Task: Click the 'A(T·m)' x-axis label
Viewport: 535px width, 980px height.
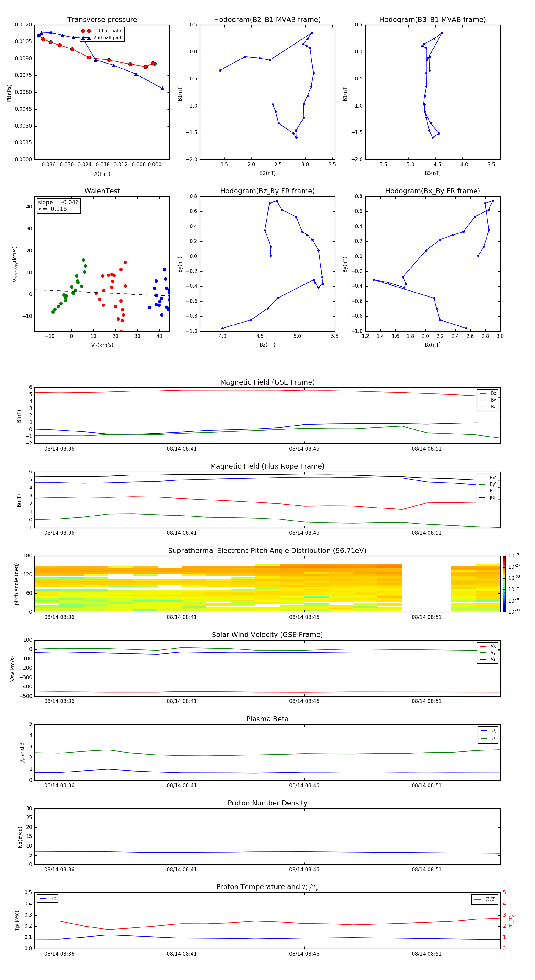Action: coord(102,173)
